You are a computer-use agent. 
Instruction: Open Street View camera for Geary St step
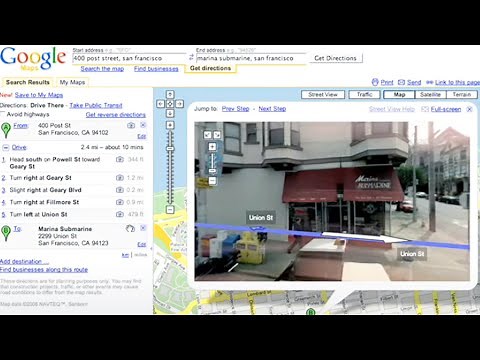tap(120, 178)
